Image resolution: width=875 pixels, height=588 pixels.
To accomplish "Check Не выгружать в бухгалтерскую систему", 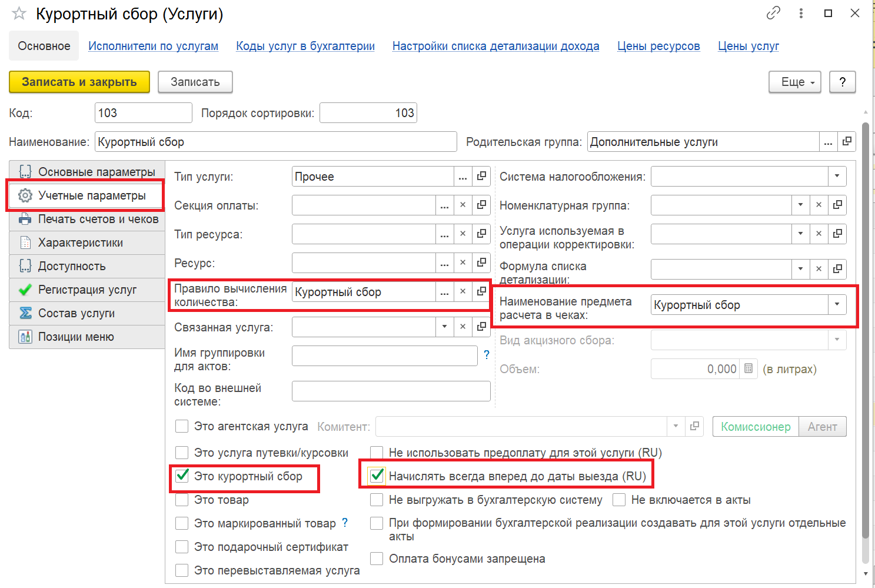I will click(377, 500).
